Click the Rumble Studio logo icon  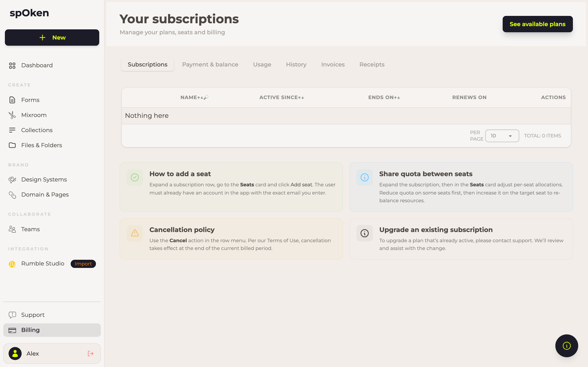[12, 264]
